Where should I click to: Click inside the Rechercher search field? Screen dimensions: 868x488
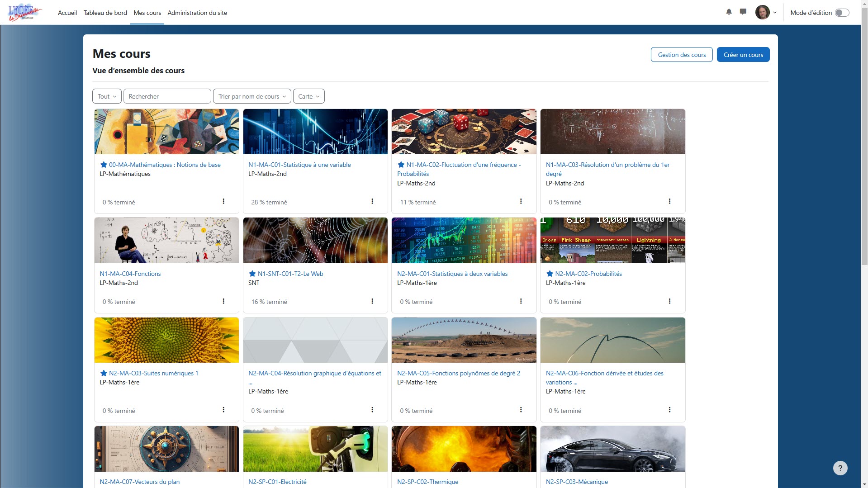167,96
